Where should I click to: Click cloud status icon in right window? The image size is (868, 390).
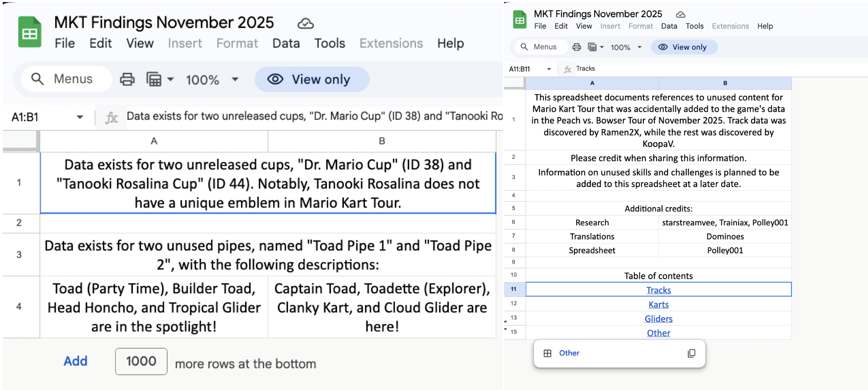point(680,14)
